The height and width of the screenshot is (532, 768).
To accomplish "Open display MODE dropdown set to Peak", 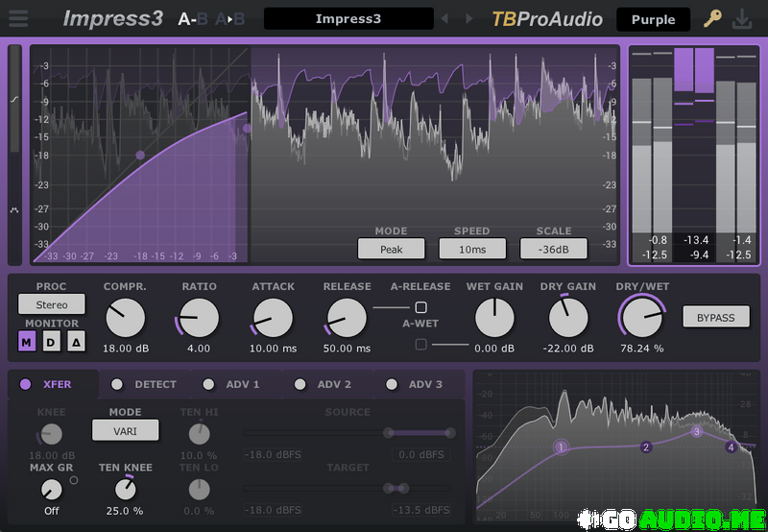I will (392, 249).
